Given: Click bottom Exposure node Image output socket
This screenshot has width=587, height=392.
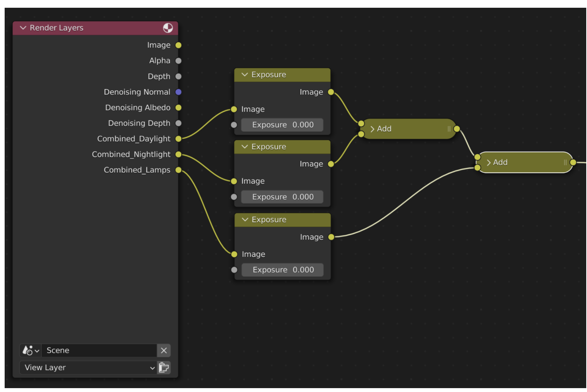Looking at the screenshot, I should tap(331, 237).
